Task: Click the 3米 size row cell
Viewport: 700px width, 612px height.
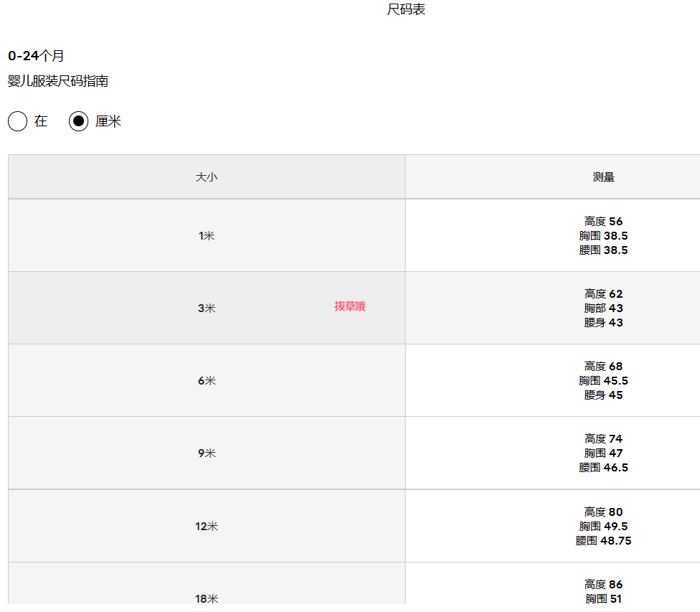Action: tap(206, 309)
